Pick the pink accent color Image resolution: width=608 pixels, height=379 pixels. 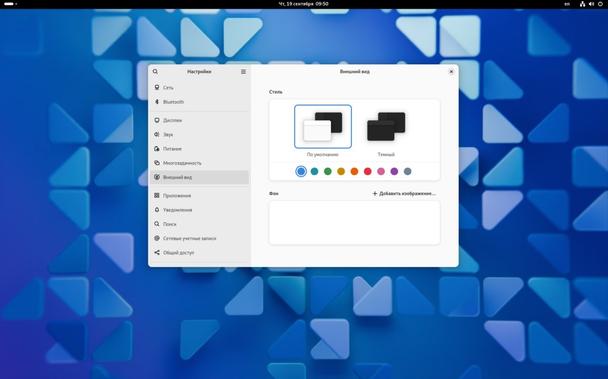[x=381, y=171]
